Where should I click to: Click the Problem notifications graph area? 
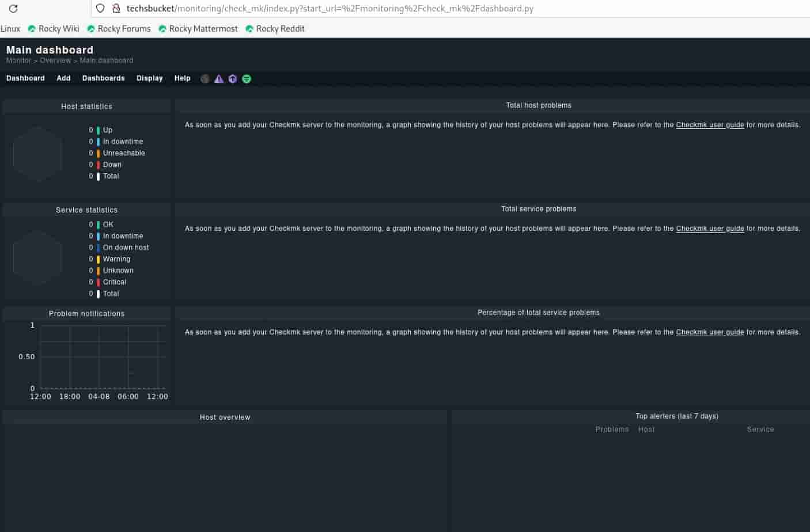point(103,357)
